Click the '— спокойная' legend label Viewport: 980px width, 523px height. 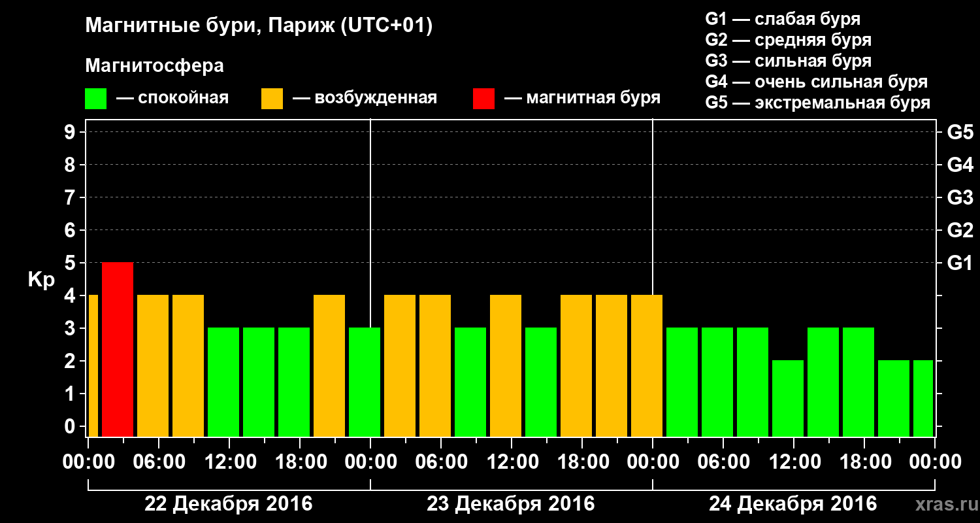(x=172, y=98)
